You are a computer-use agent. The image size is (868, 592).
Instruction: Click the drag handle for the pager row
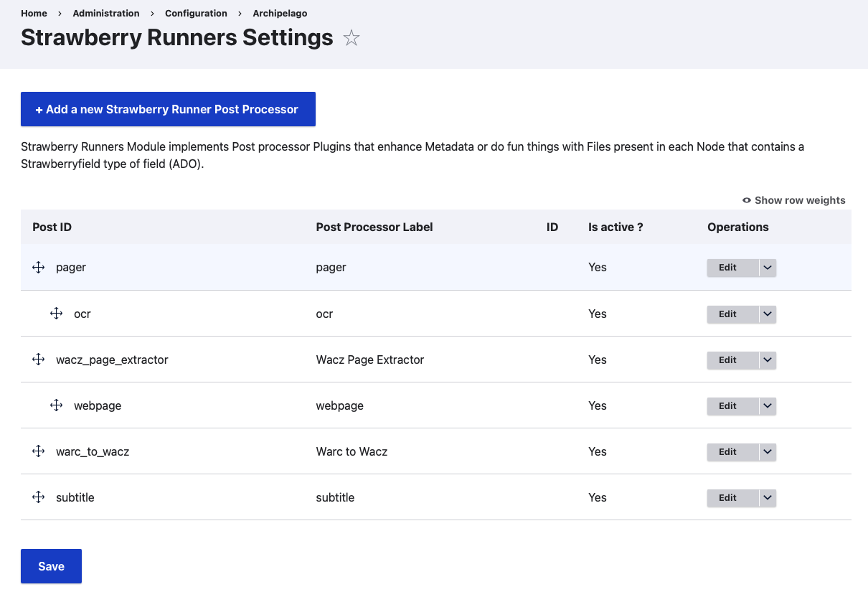(39, 267)
